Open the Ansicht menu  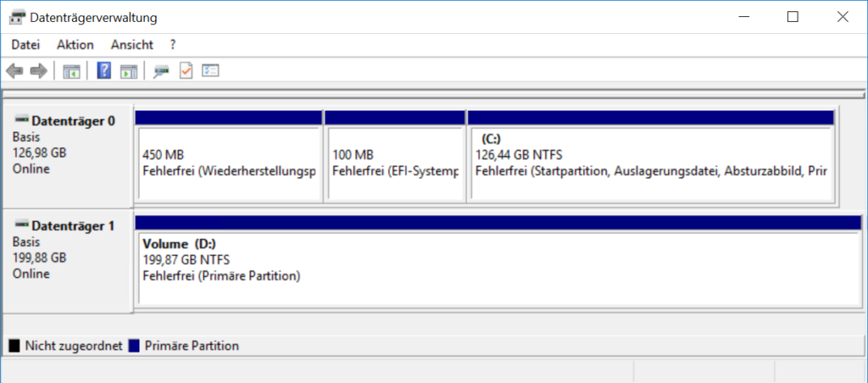coord(131,44)
